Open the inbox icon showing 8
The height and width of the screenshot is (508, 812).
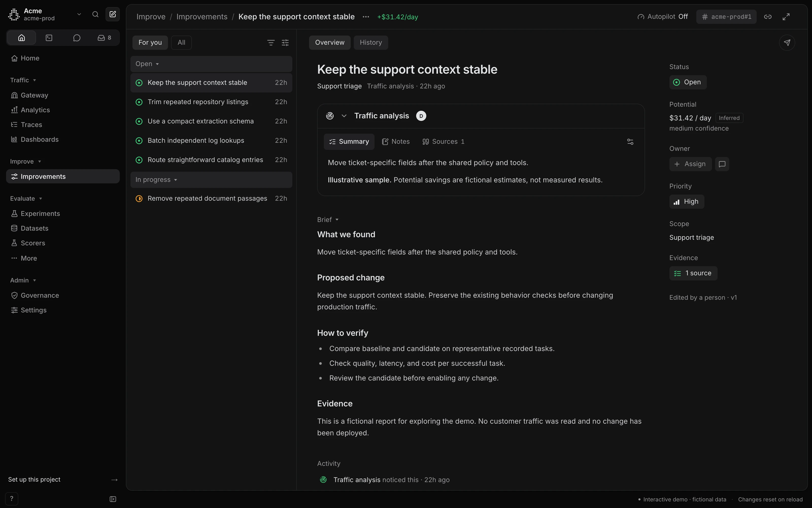[104, 38]
